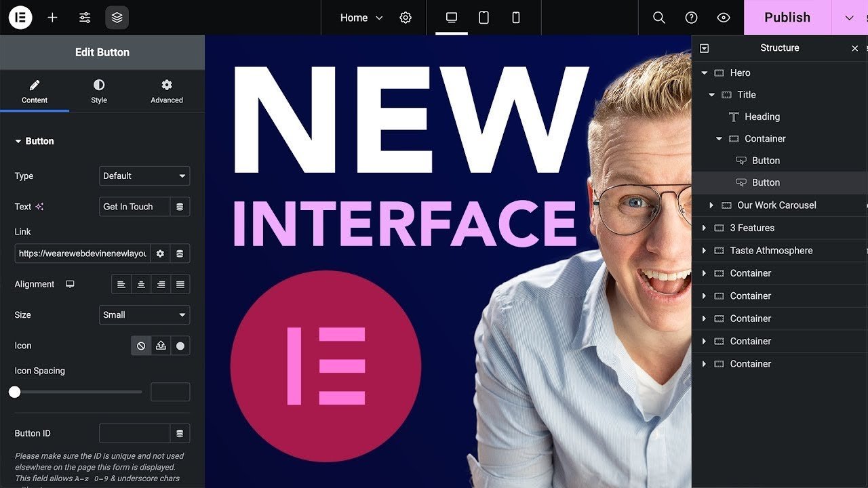The height and width of the screenshot is (488, 868).
Task: Open the Size dropdown showing Small
Action: pos(144,315)
